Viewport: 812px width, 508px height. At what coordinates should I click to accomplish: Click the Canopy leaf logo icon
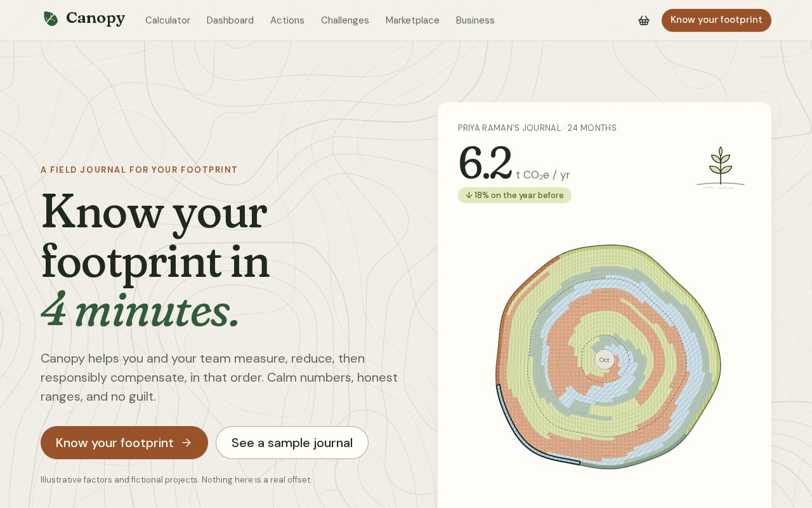pos(51,19)
